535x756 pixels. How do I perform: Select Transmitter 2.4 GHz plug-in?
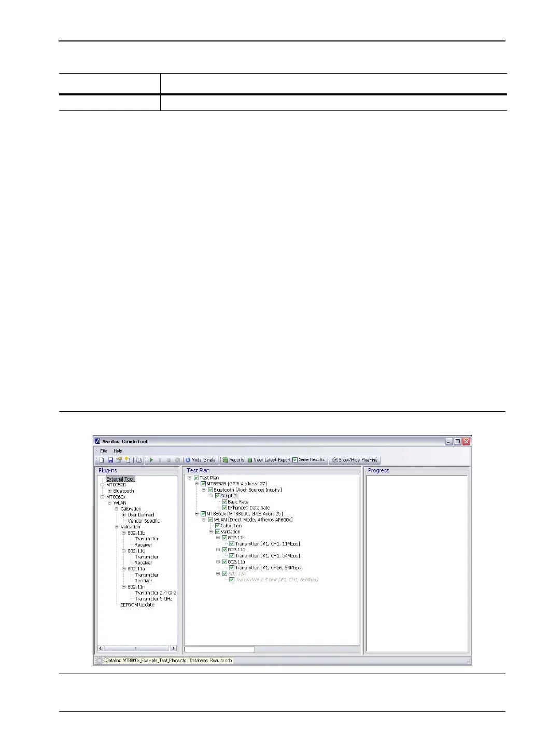pos(156,593)
